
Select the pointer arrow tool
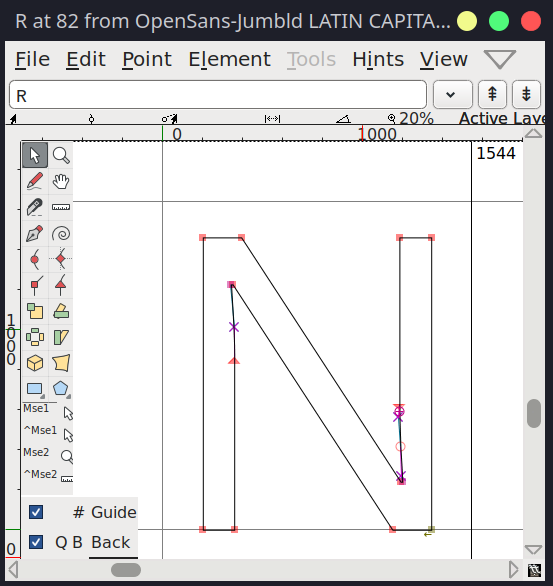click(x=35, y=155)
